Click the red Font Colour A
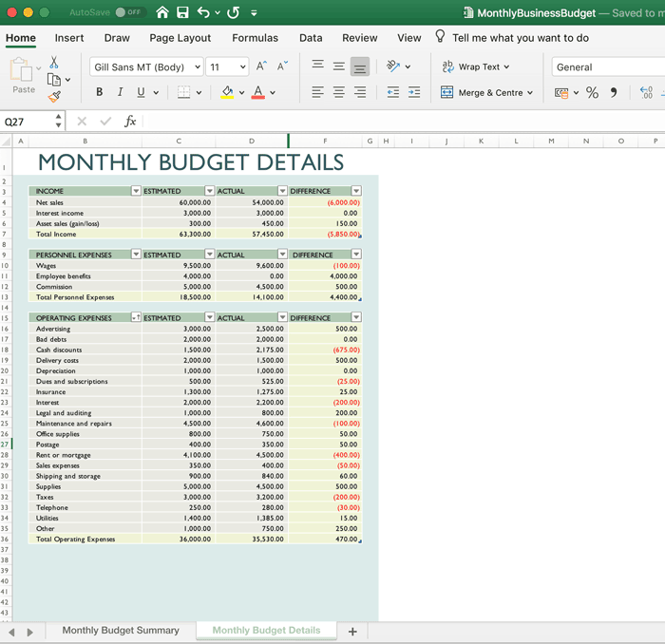Viewport: 665px width, 644px height. (257, 92)
